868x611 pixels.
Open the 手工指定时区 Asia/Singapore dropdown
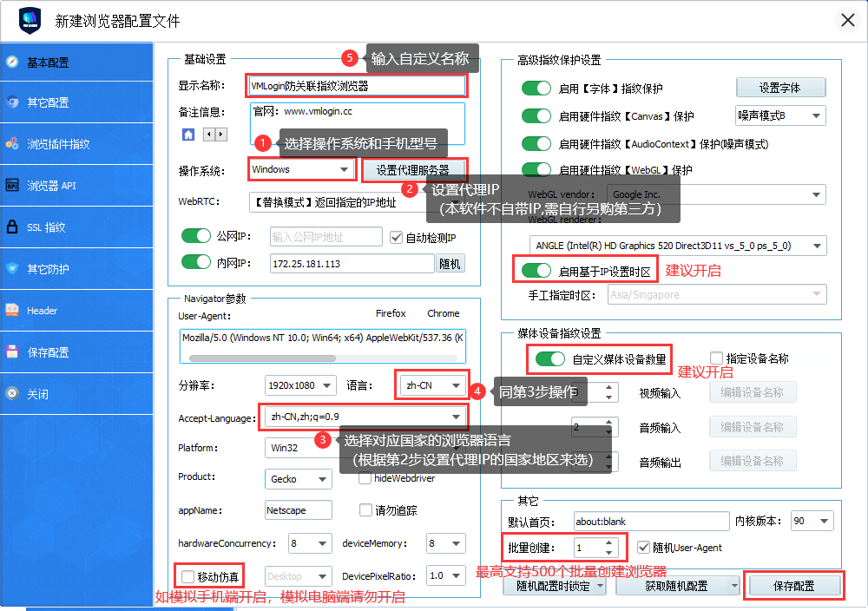pyautogui.click(x=718, y=294)
